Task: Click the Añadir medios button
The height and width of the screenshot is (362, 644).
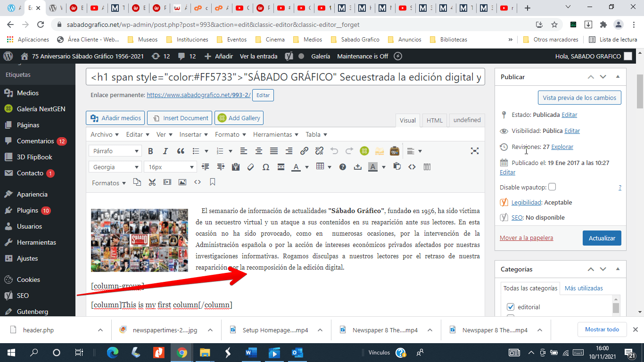Action: coord(116,118)
